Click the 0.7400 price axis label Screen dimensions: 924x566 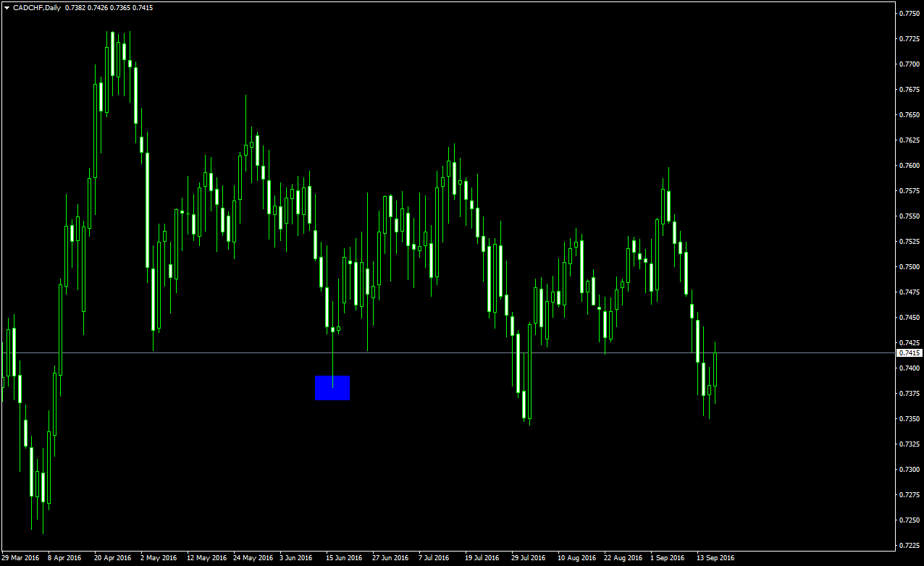point(910,368)
